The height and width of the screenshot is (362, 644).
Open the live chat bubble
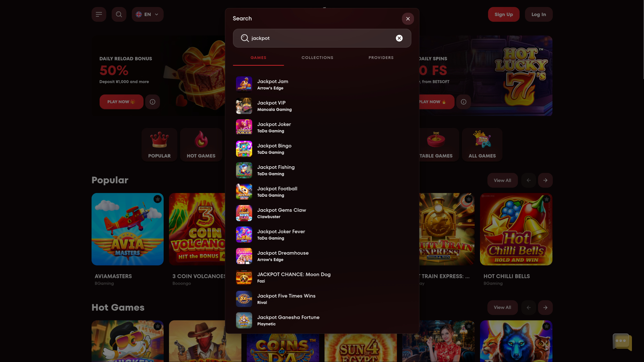[x=622, y=342]
